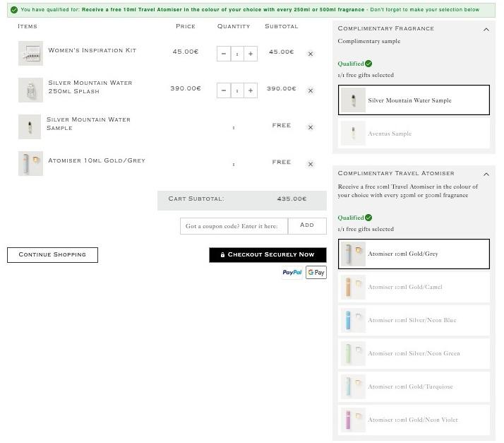
Task: Open Women's Inspiration Kit product thumbnail
Action: pyautogui.click(x=30, y=54)
